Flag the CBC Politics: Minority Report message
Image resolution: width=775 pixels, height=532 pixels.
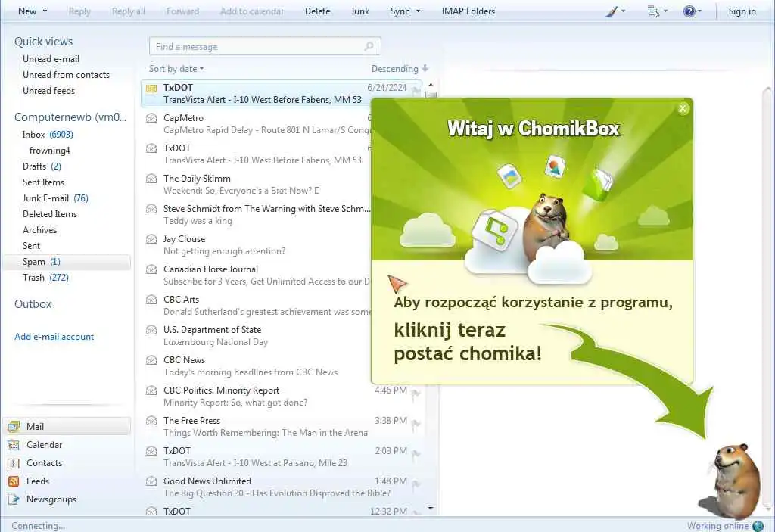(x=416, y=393)
